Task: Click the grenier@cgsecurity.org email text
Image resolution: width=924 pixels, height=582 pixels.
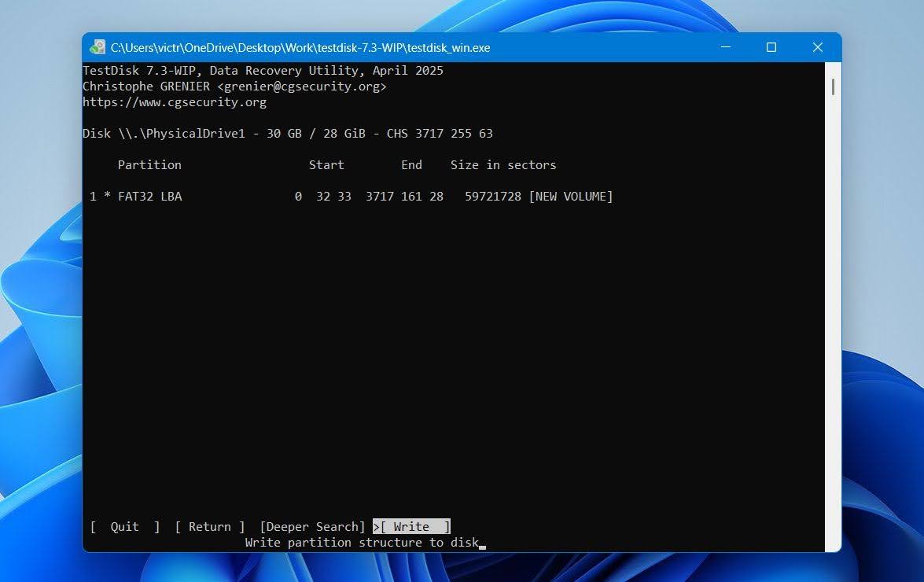Action: point(302,87)
